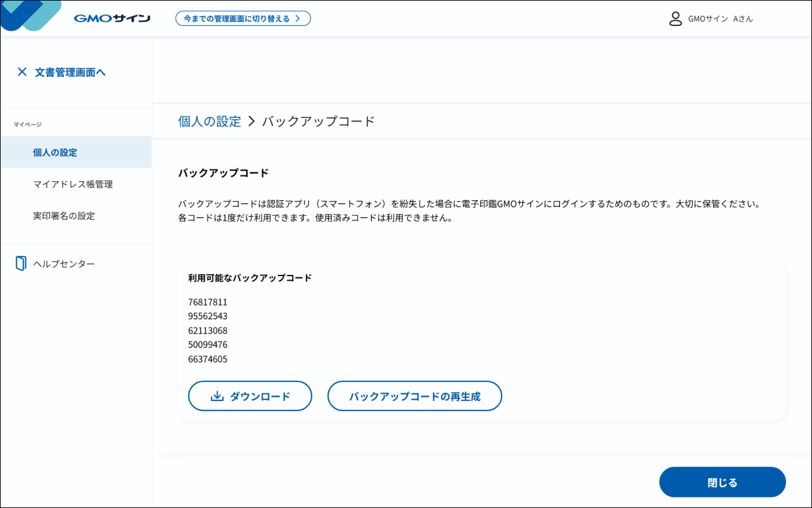Screen dimensions: 812x508
Task: Navigate using the 個人の設定 breadcrumb link
Action: 210,120
